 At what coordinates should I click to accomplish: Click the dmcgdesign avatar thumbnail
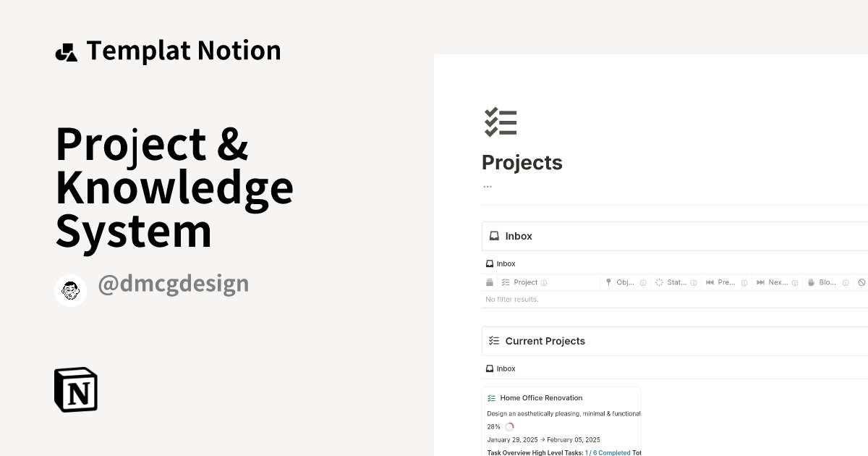click(x=70, y=290)
